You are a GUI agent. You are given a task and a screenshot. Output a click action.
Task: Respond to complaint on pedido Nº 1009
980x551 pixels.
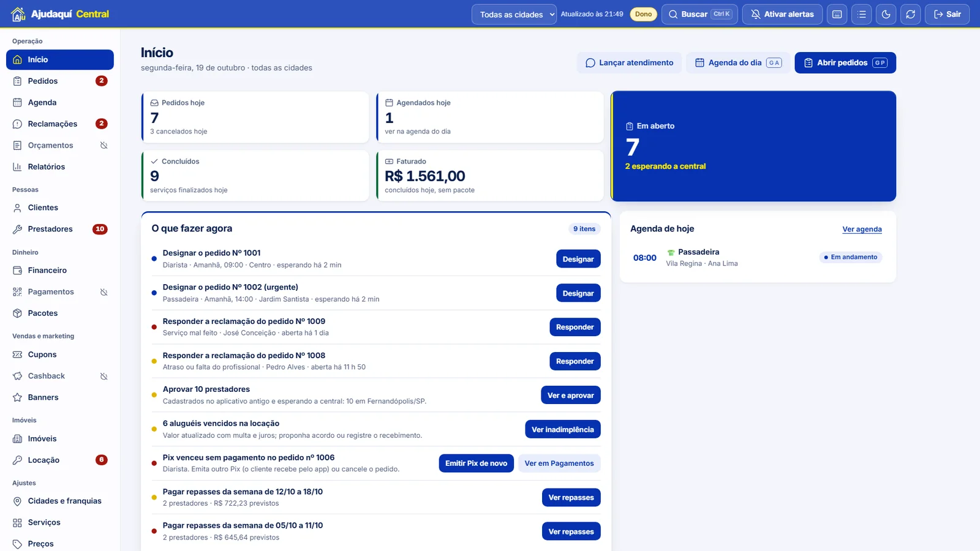point(575,327)
